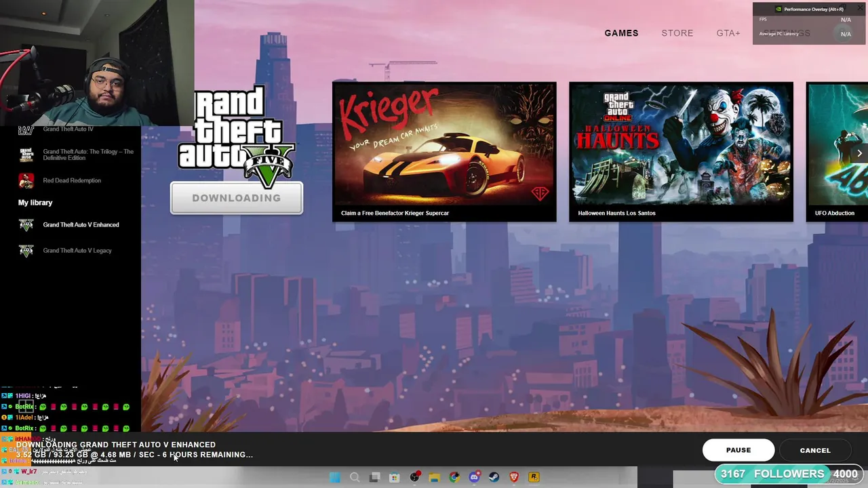Click the Performance Overlay NVIDIA icon

(778, 9)
